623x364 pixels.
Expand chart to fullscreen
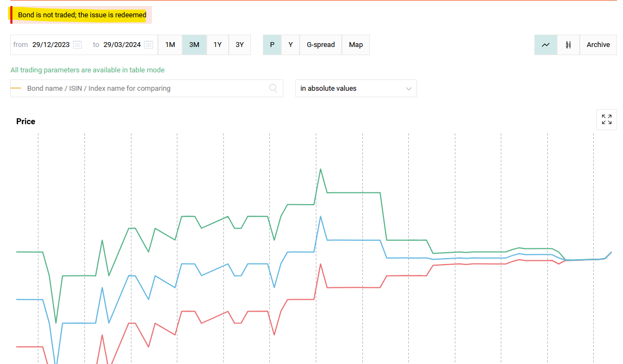pyautogui.click(x=607, y=119)
